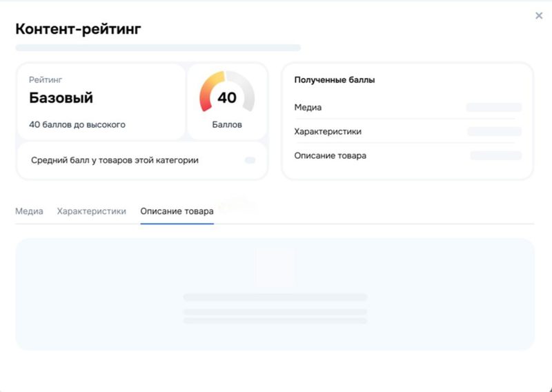Click the Описание товара row in Полученные баллы
This screenshot has width=552, height=392.
(408, 156)
